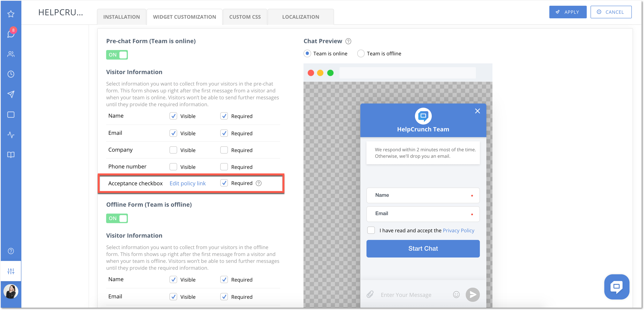Switch to the Widget Customization tab
This screenshot has height=310, width=644.
point(185,17)
